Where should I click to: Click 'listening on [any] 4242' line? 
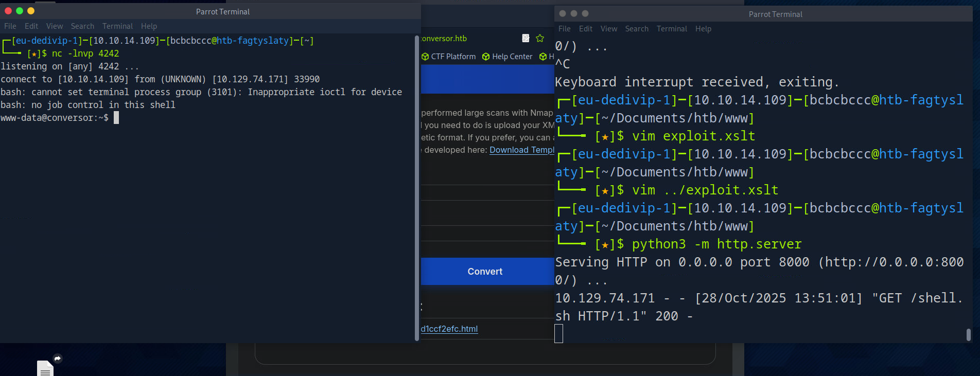point(69,66)
